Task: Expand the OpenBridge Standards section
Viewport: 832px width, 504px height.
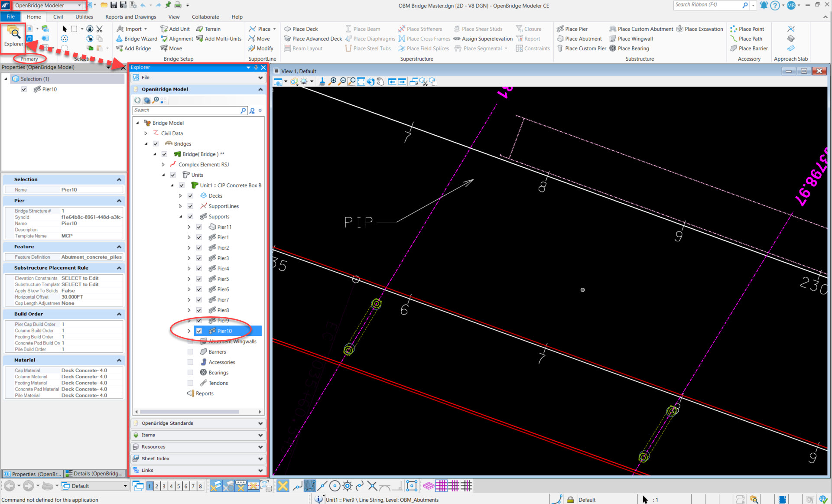Action: click(x=199, y=423)
